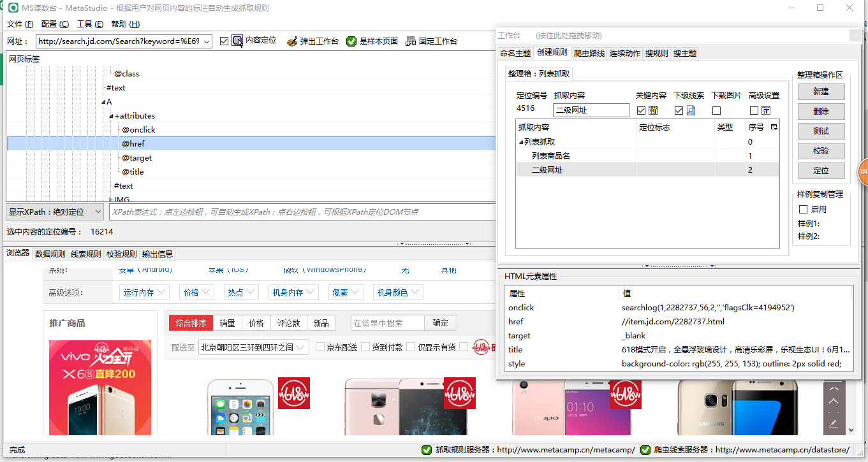Expand the IMG node in DOM tree
The height and width of the screenshot is (462, 868).
point(111,200)
